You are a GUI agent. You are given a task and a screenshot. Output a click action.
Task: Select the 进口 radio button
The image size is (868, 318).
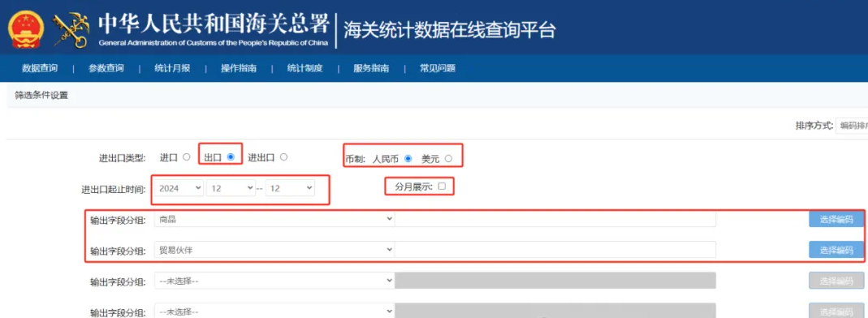pyautogui.click(x=187, y=157)
